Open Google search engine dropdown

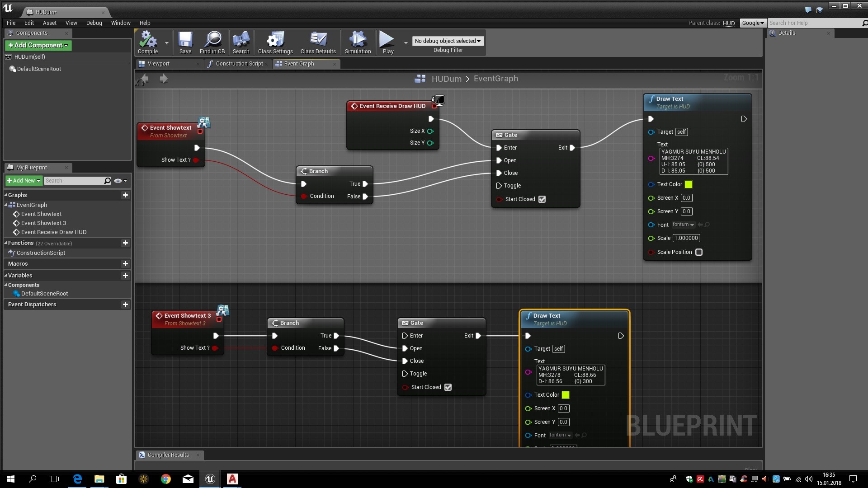(x=753, y=23)
